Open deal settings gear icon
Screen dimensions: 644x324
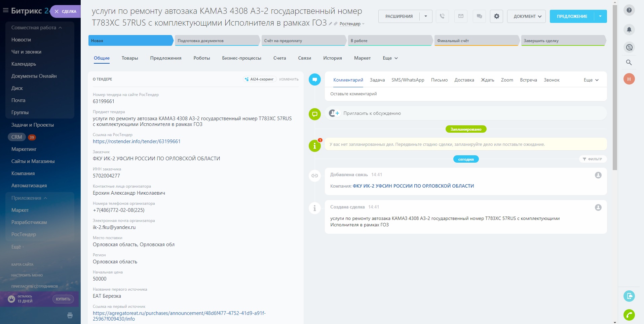coord(496,16)
